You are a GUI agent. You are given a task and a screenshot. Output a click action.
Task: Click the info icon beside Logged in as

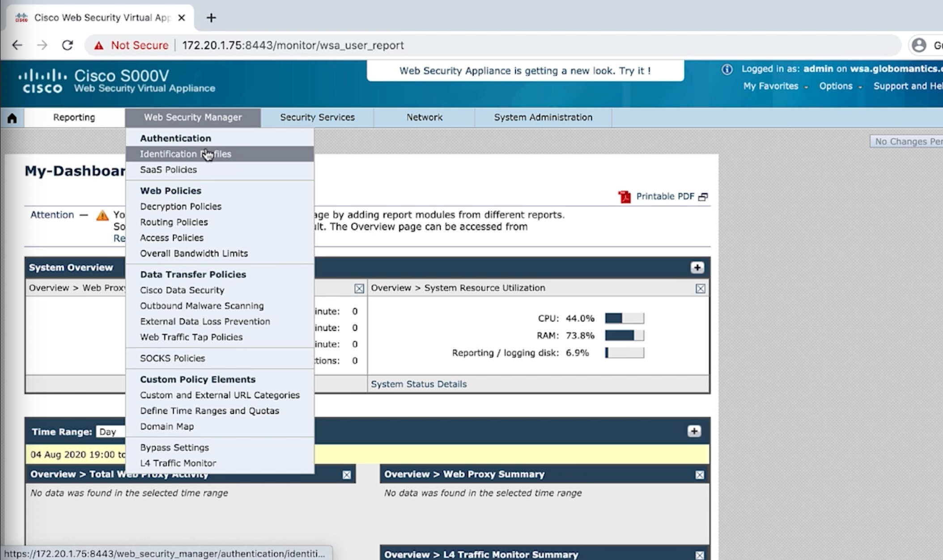click(727, 69)
